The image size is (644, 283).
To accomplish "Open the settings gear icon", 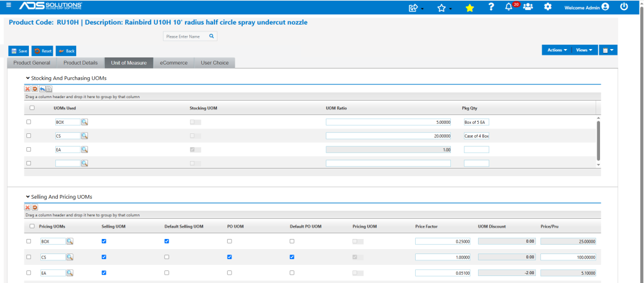I will click(x=548, y=7).
